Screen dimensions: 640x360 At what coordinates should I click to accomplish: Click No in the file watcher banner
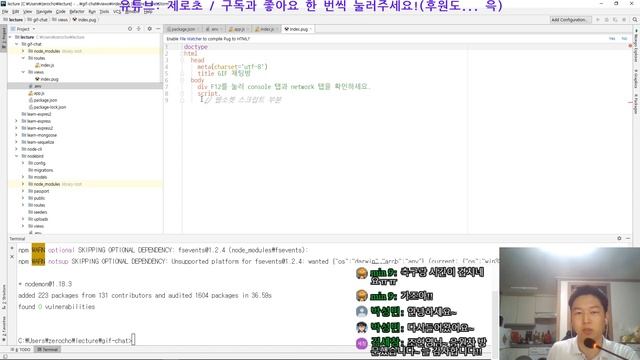point(624,39)
